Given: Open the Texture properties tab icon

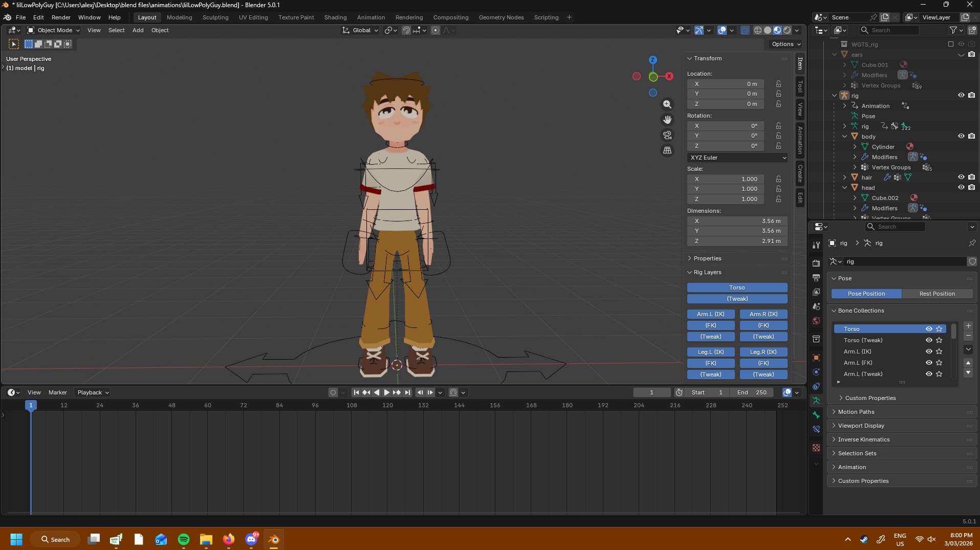Looking at the screenshot, I should coord(816,448).
